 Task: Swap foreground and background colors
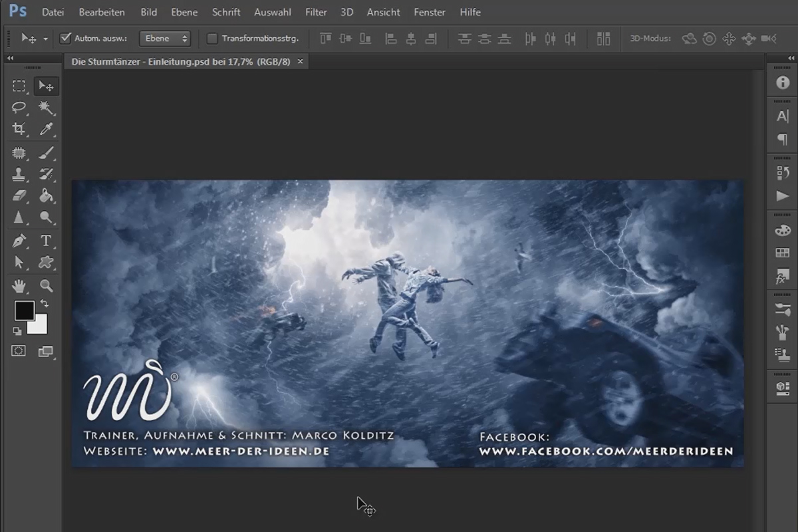point(45,304)
